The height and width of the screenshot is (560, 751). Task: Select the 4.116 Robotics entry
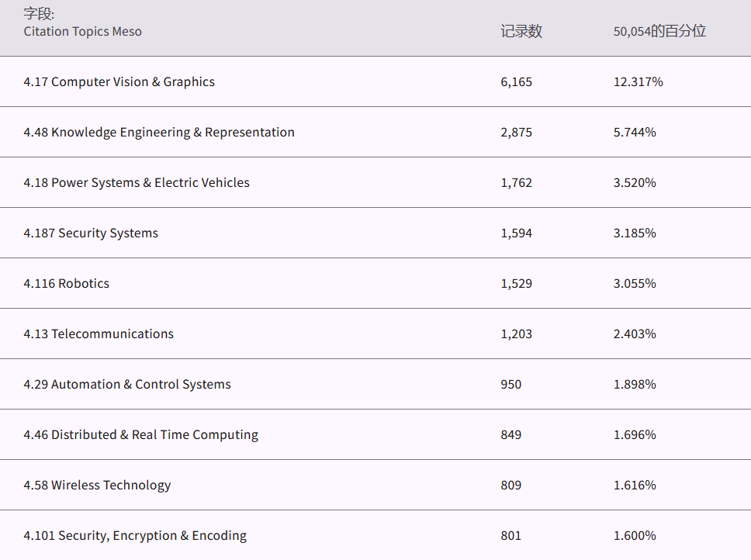[x=67, y=284]
